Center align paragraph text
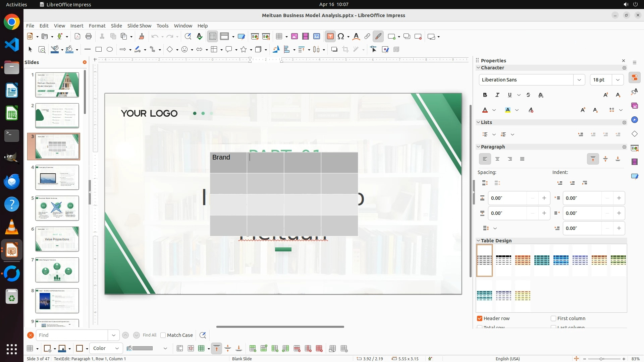The height and width of the screenshot is (362, 644). click(497, 159)
